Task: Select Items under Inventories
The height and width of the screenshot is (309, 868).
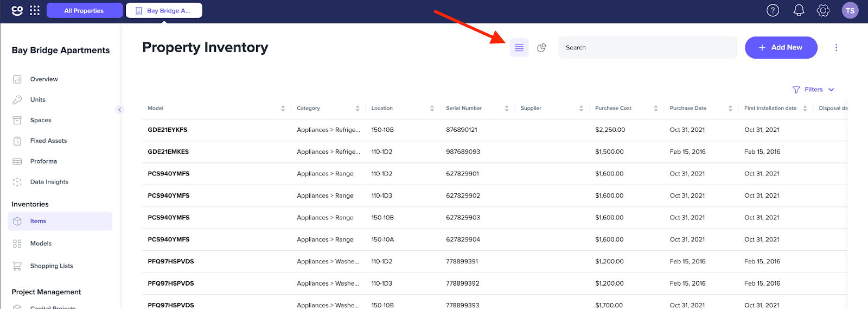Action: pyautogui.click(x=60, y=222)
